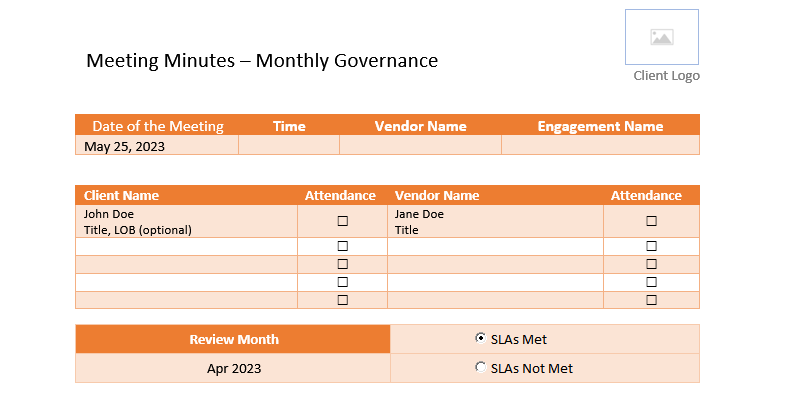Click the Jane Doe vendor name cell

(x=495, y=222)
